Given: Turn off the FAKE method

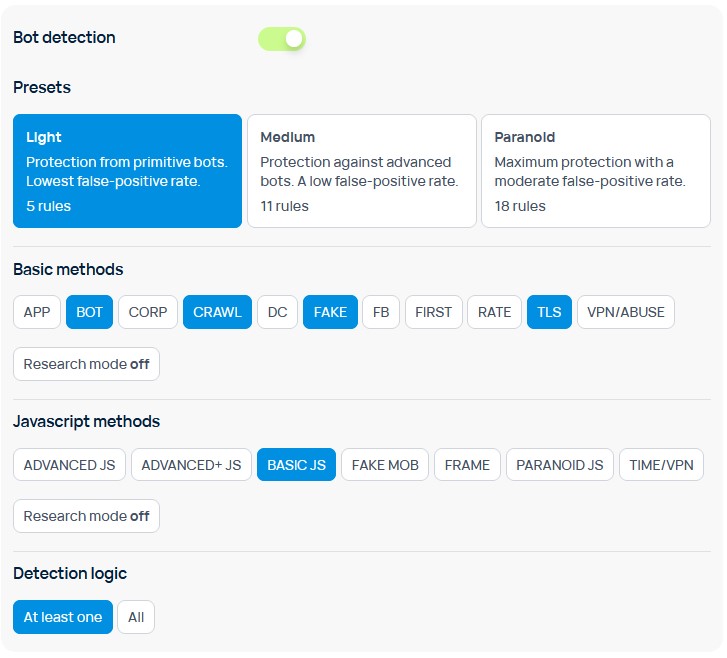Looking at the screenshot, I should [330, 312].
